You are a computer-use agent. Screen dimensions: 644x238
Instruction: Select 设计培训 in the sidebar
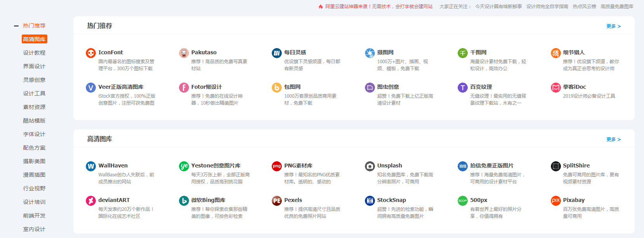click(x=34, y=202)
